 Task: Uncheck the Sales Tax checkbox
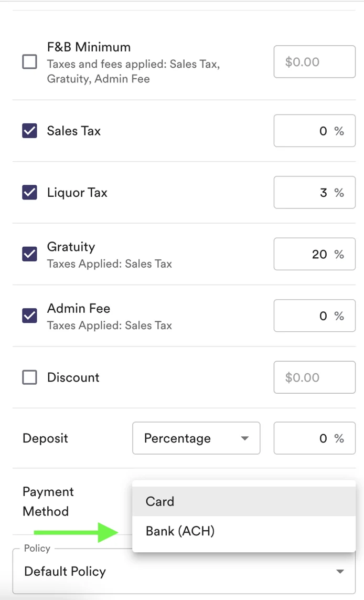click(x=30, y=131)
